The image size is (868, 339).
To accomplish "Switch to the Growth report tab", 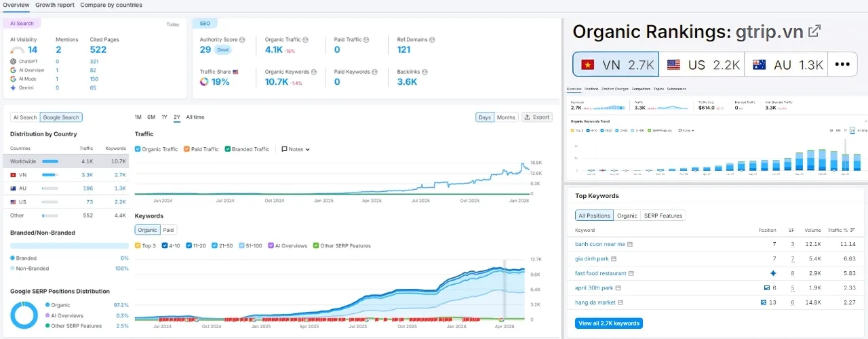I will [x=55, y=5].
